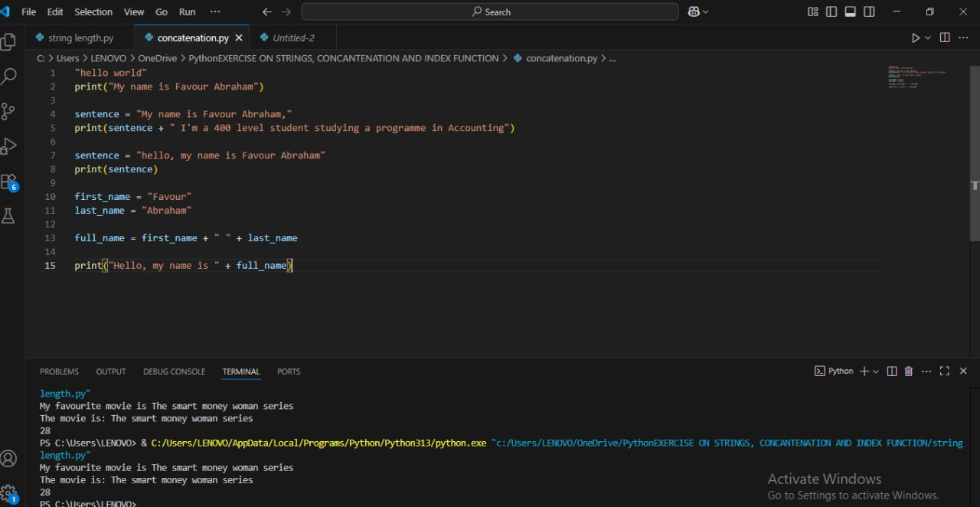980x507 pixels.
Task: Open Source Control view
Action: (x=8, y=112)
